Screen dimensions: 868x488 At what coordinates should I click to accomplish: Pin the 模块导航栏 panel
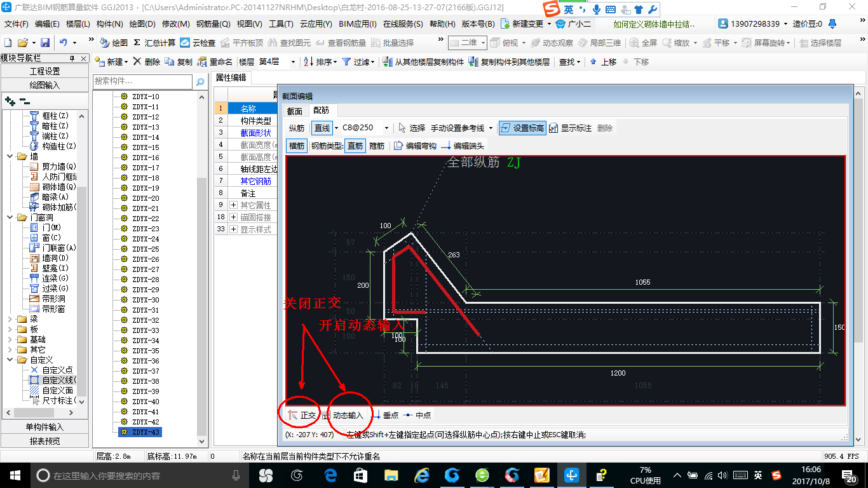(72, 58)
